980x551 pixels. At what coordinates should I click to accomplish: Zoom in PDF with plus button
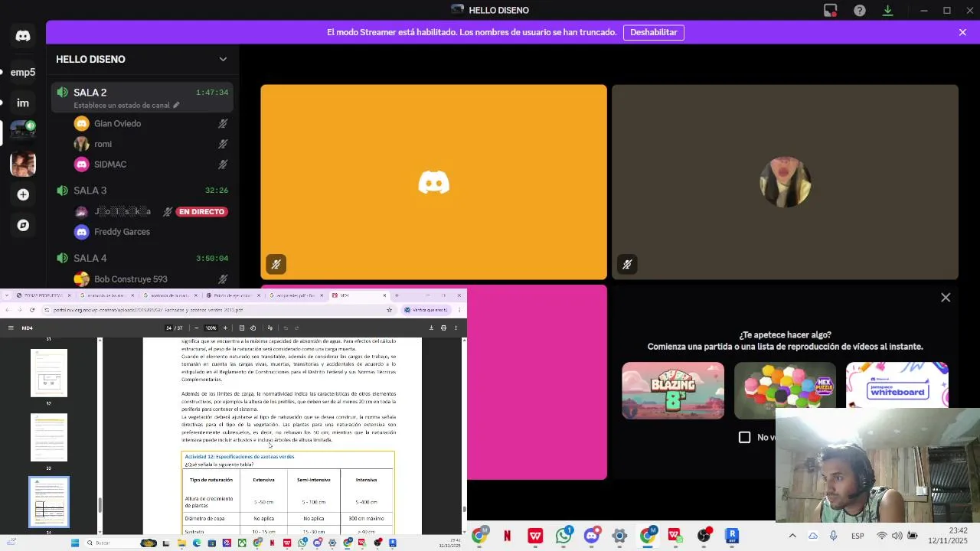pos(225,328)
